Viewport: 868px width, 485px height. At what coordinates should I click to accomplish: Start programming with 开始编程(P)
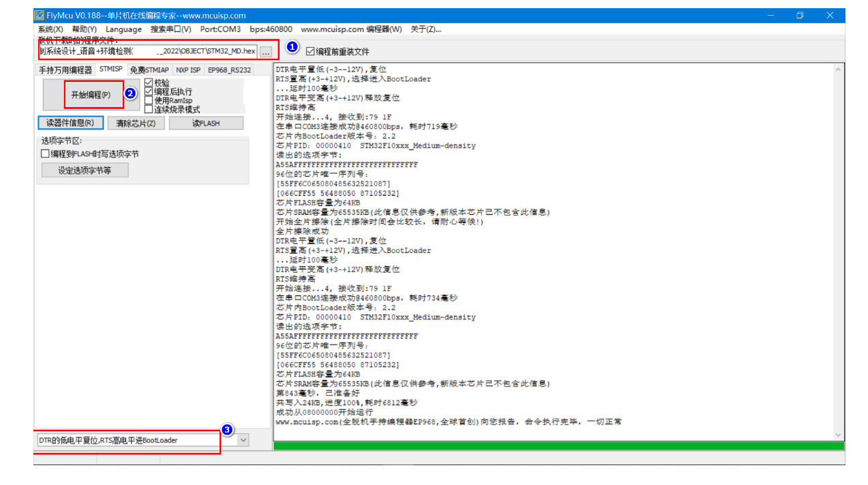click(x=90, y=95)
